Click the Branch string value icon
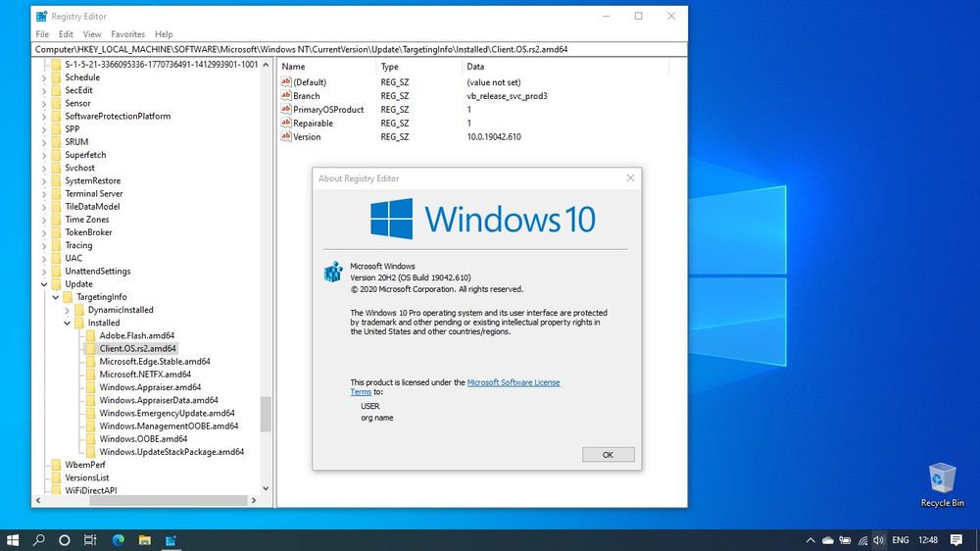 tap(285, 96)
